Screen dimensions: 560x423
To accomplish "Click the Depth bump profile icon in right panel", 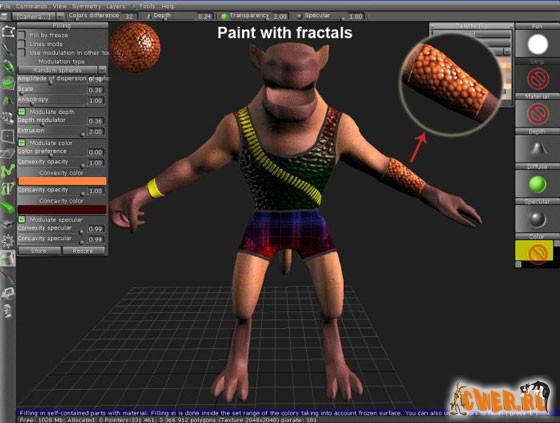I will 538,148.
